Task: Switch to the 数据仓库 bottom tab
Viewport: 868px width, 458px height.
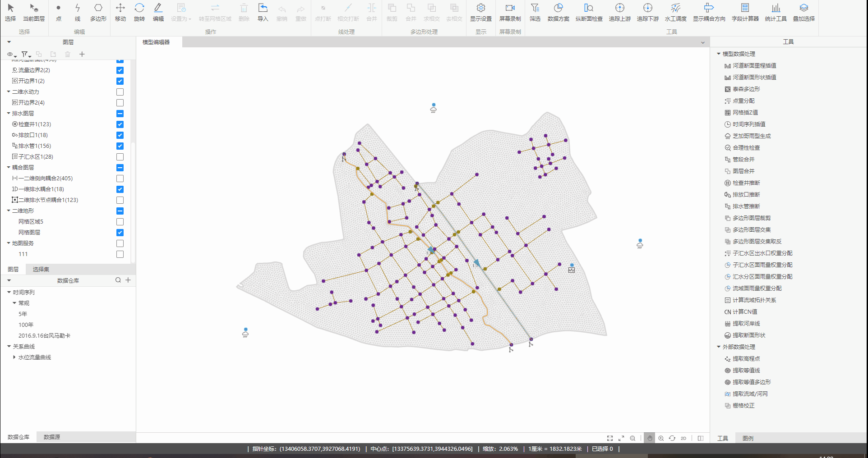Action: click(18, 437)
